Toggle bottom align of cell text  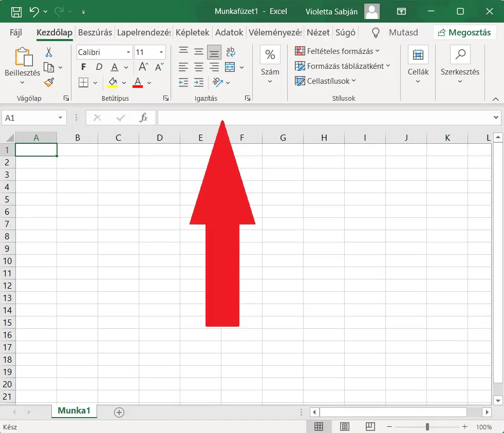coord(214,52)
